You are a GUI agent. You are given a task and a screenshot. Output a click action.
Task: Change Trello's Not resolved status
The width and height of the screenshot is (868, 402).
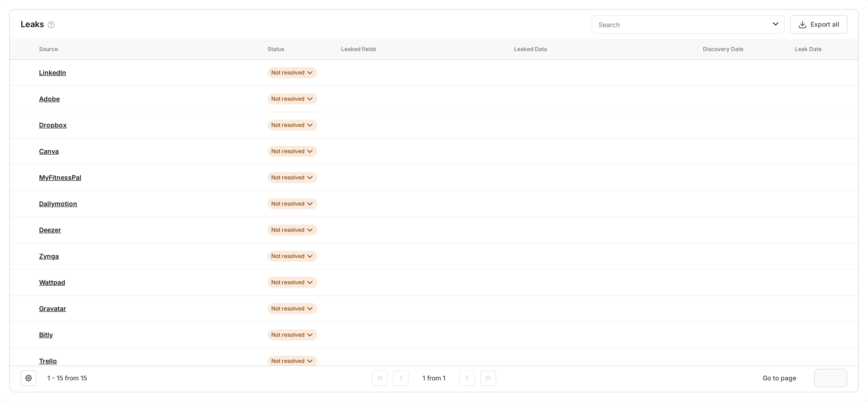[292, 361]
